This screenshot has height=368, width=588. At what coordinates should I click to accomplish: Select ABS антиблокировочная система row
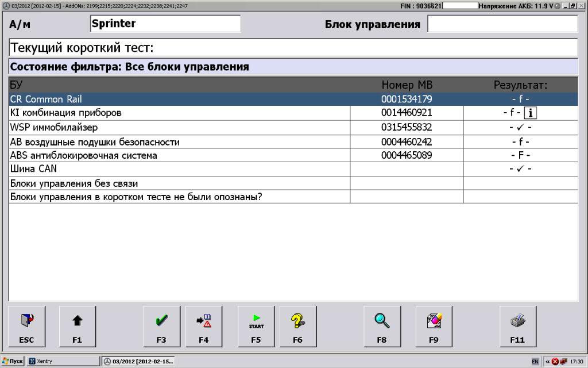point(293,155)
